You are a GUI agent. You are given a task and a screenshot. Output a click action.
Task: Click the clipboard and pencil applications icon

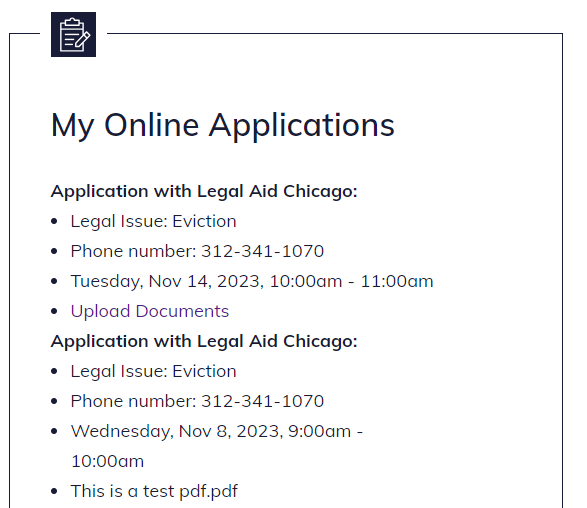[x=73, y=34]
